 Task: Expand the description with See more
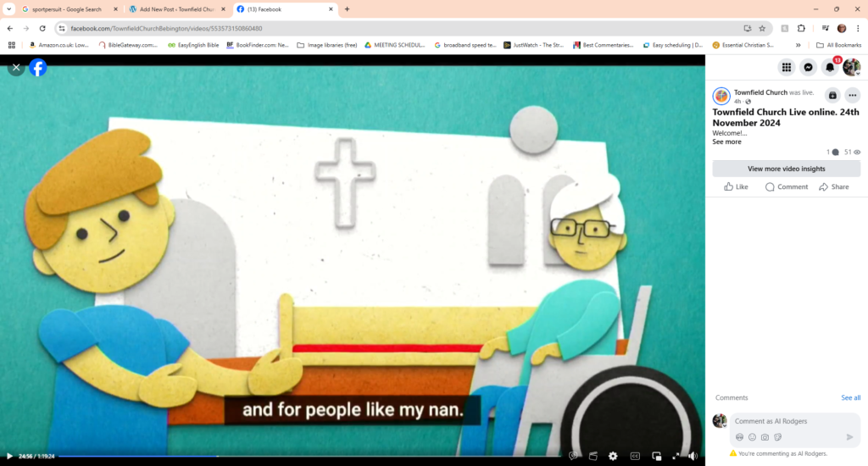(x=726, y=141)
